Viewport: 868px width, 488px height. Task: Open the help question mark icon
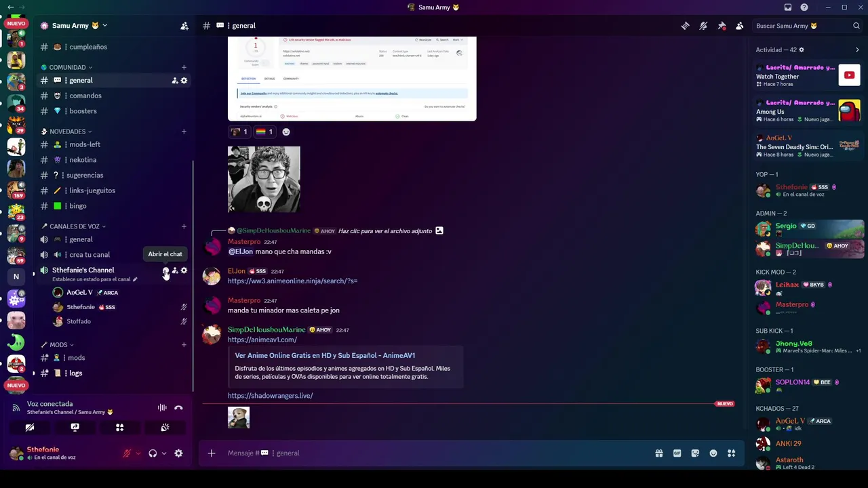(804, 7)
